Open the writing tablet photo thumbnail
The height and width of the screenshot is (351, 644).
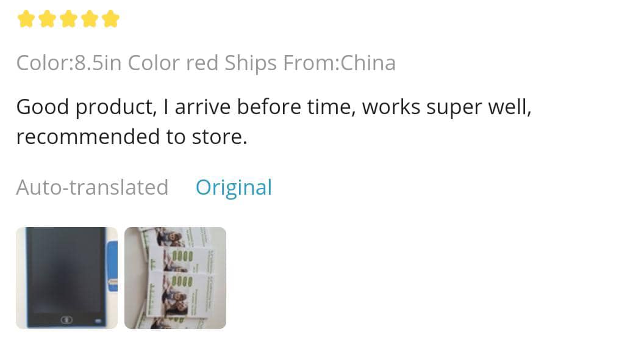[66, 278]
